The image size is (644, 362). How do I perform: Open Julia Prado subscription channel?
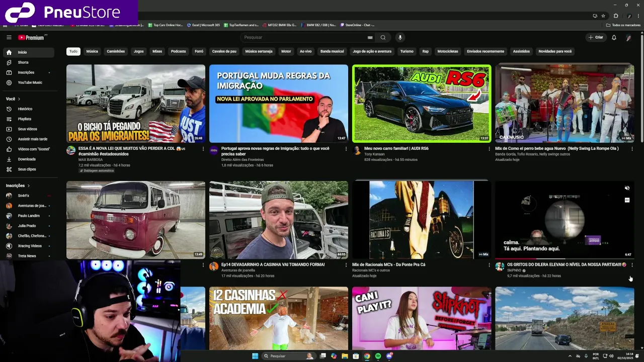pyautogui.click(x=28, y=226)
